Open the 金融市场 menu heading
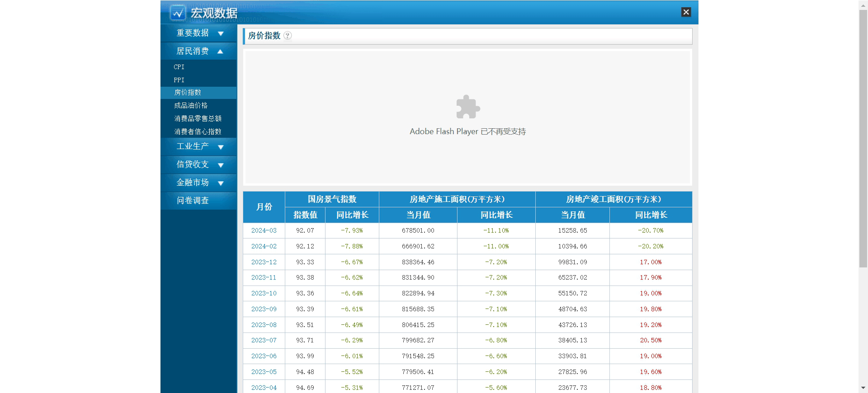This screenshot has height=393, width=868. tap(193, 182)
